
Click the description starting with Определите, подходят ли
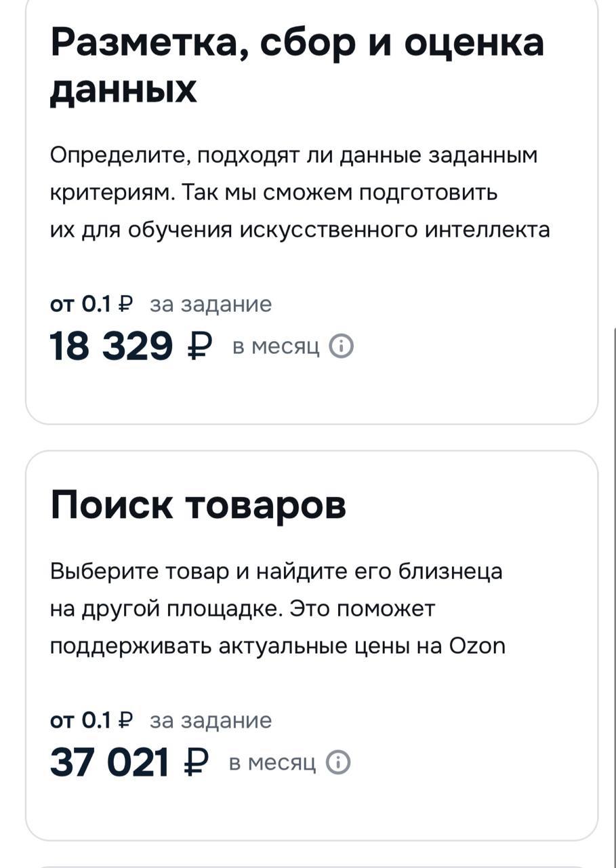(300, 193)
